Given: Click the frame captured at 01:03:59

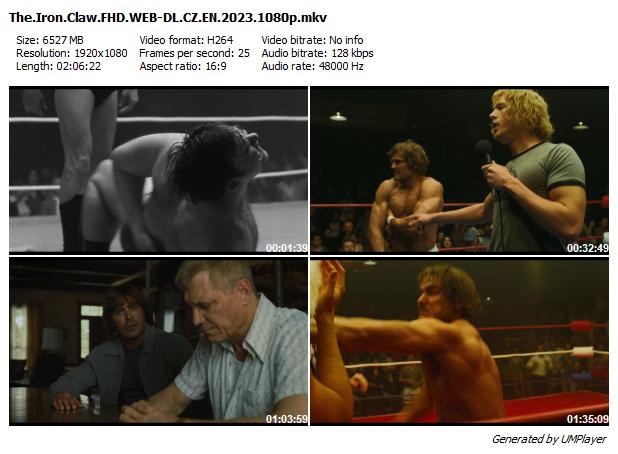Looking at the screenshot, I should 158,341.
